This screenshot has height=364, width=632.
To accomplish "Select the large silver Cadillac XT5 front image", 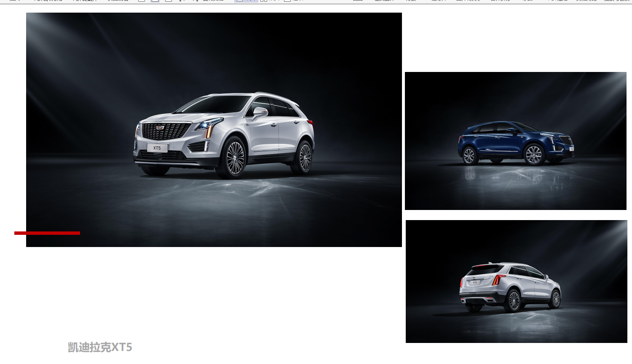I will (214, 130).
